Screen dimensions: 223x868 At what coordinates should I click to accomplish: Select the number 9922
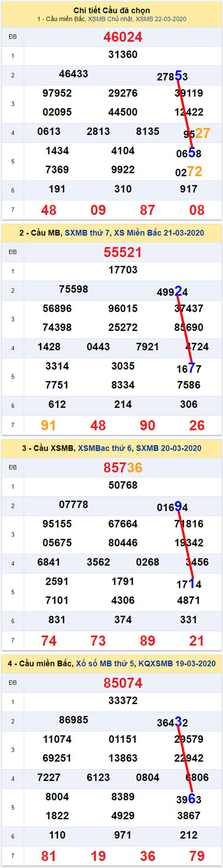(123, 170)
